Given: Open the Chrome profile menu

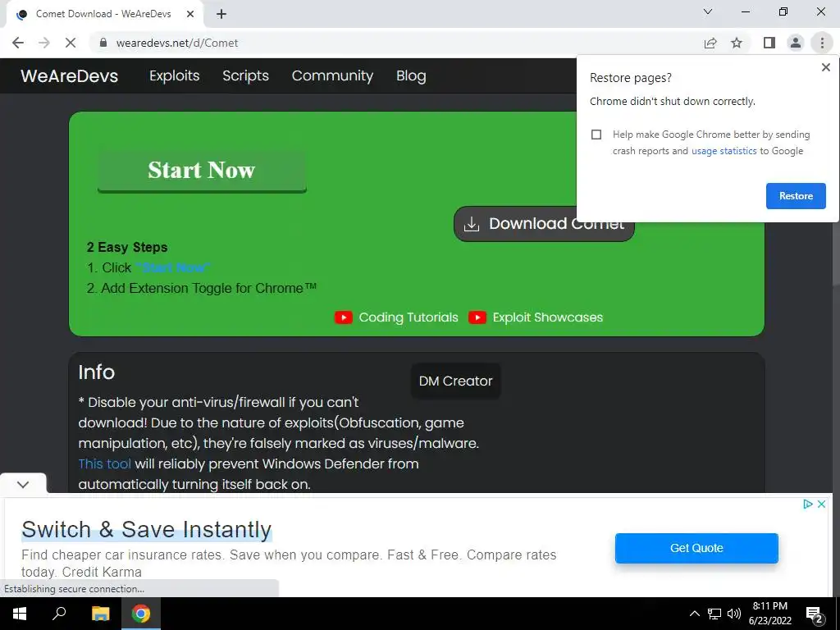Looking at the screenshot, I should click(796, 43).
